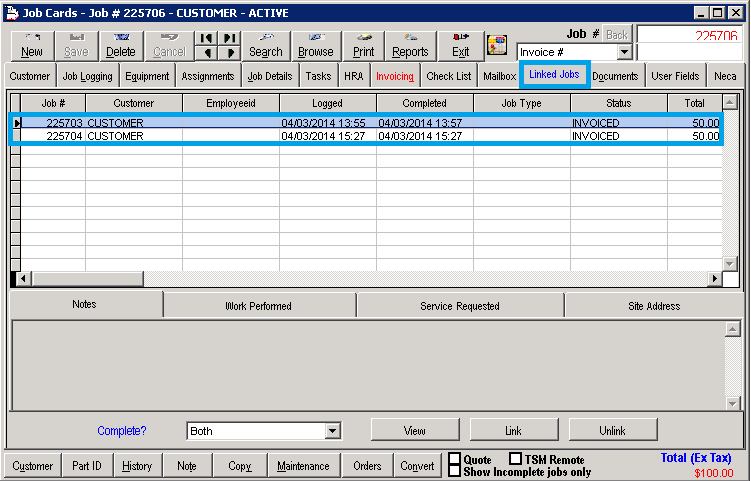Print the current job card
Image resolution: width=751 pixels, height=481 pixels.
point(363,46)
